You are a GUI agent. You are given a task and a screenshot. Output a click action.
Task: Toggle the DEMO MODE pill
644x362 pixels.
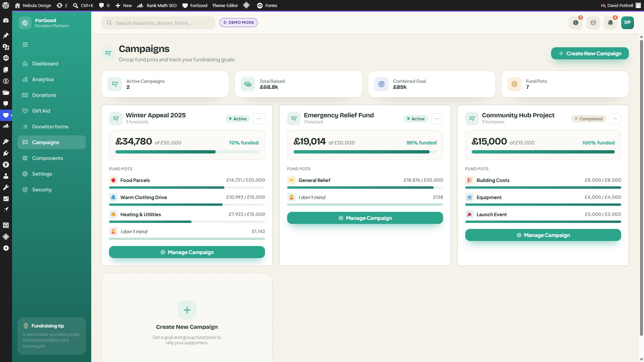coord(238,22)
